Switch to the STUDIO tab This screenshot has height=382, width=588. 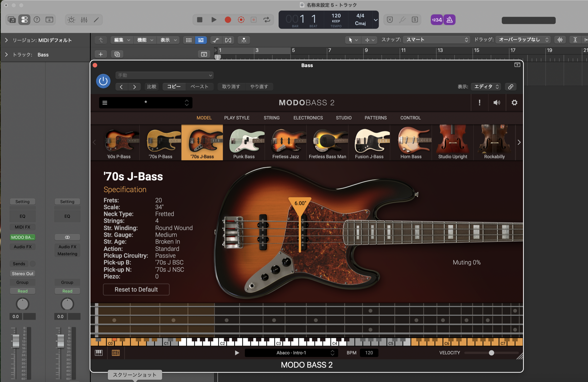click(343, 118)
